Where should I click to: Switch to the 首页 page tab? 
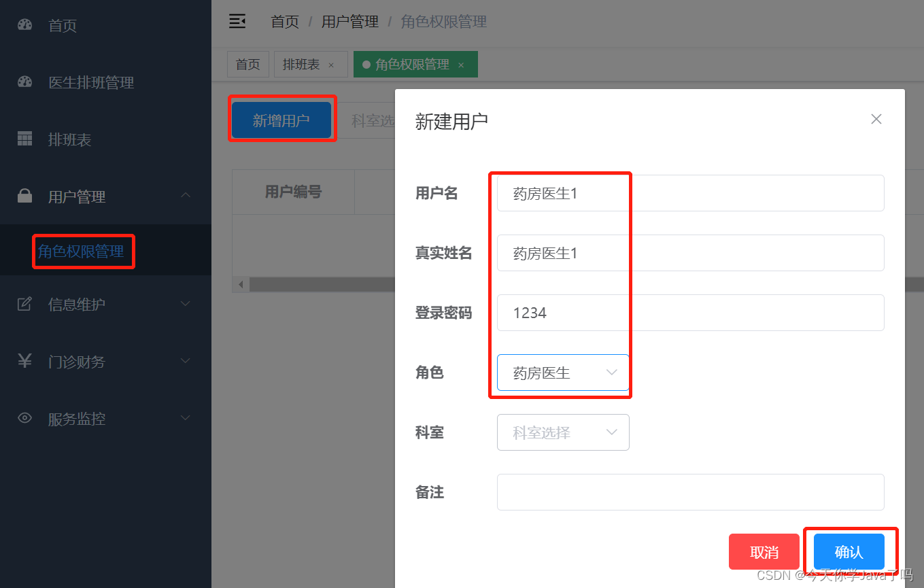coord(248,65)
